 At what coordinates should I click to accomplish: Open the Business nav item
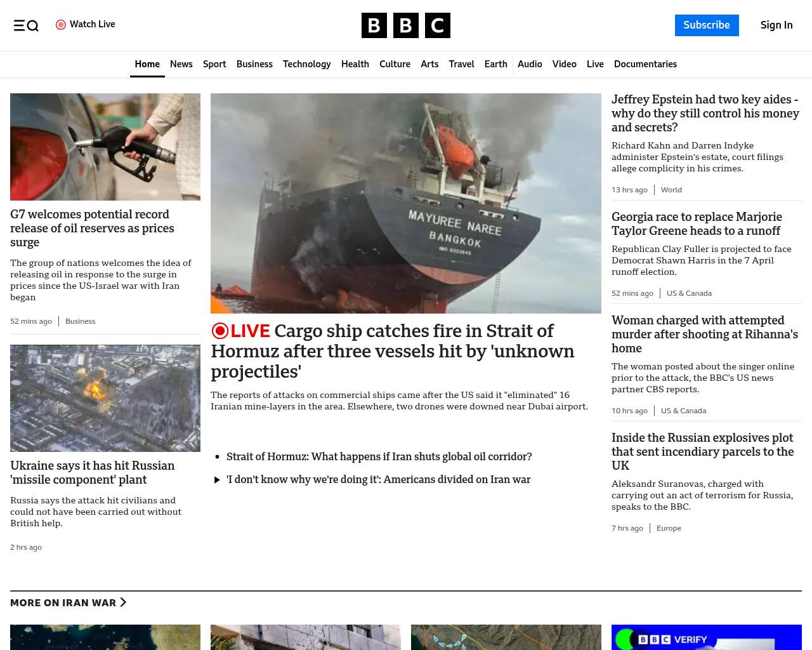(x=254, y=64)
